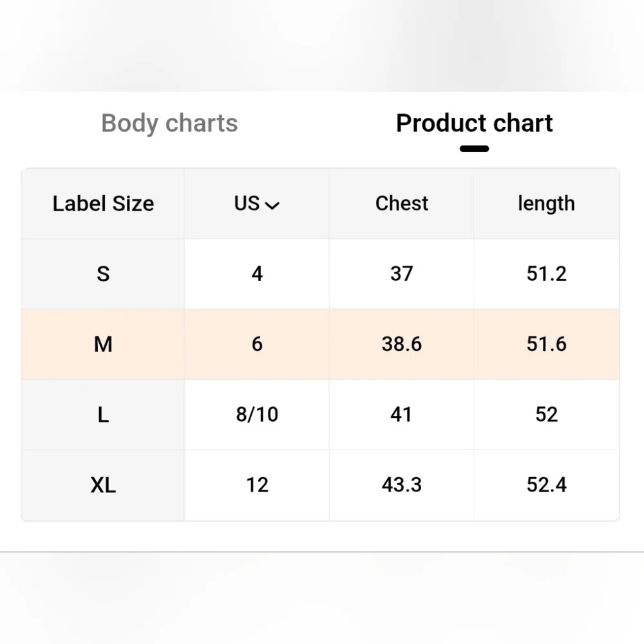Select the S size row label
The width and height of the screenshot is (644, 644).
[x=103, y=274]
